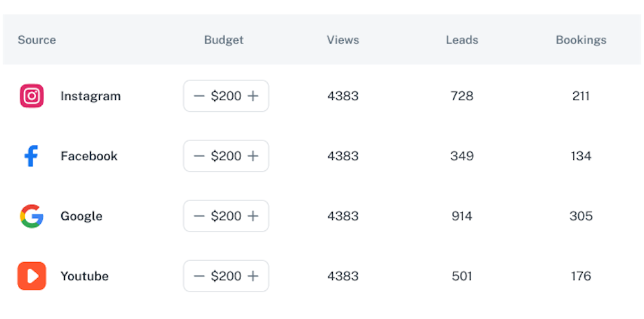Sort table by Source column header
The height and width of the screenshot is (319, 644).
(37, 40)
